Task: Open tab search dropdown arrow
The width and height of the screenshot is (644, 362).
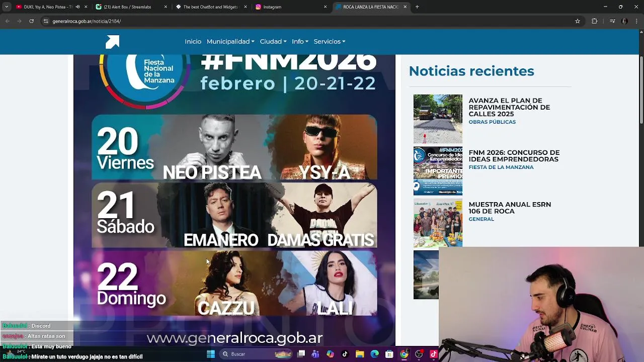Action: click(x=6, y=7)
